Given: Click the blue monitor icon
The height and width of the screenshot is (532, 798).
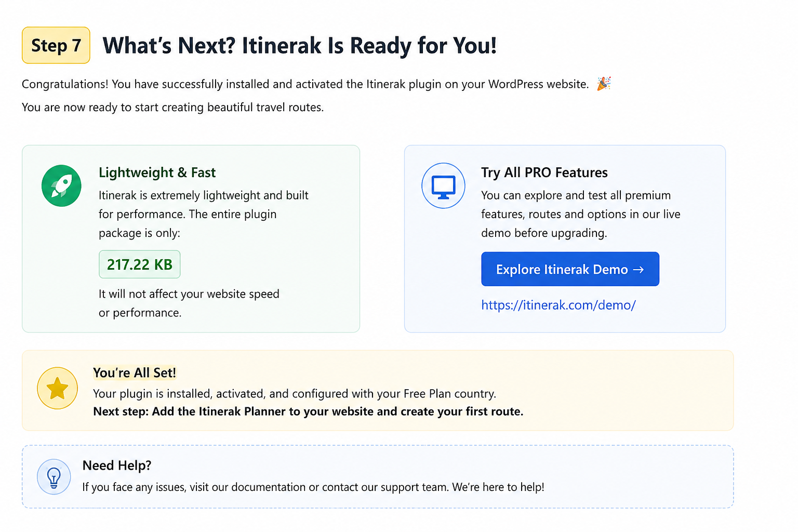Looking at the screenshot, I should [443, 185].
